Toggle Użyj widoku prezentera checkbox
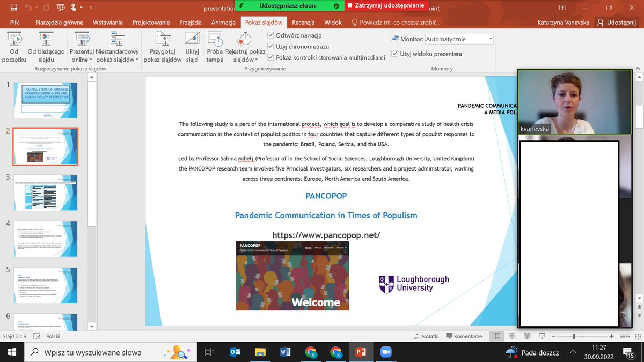The height and width of the screenshot is (362, 644). coord(394,54)
